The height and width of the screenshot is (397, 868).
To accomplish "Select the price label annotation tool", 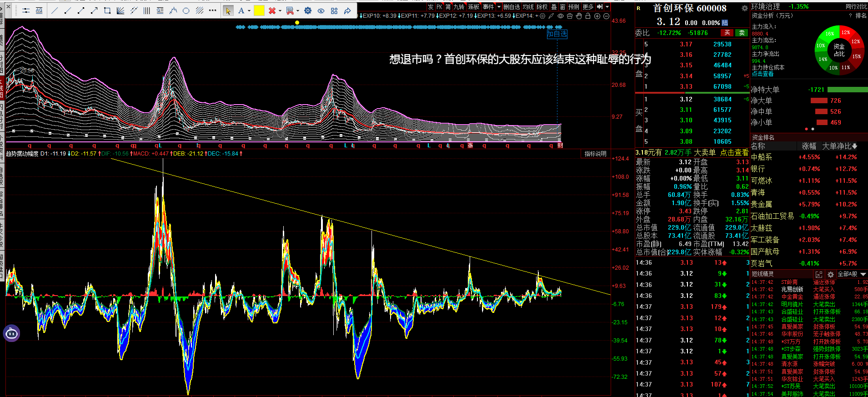I will [x=160, y=10].
